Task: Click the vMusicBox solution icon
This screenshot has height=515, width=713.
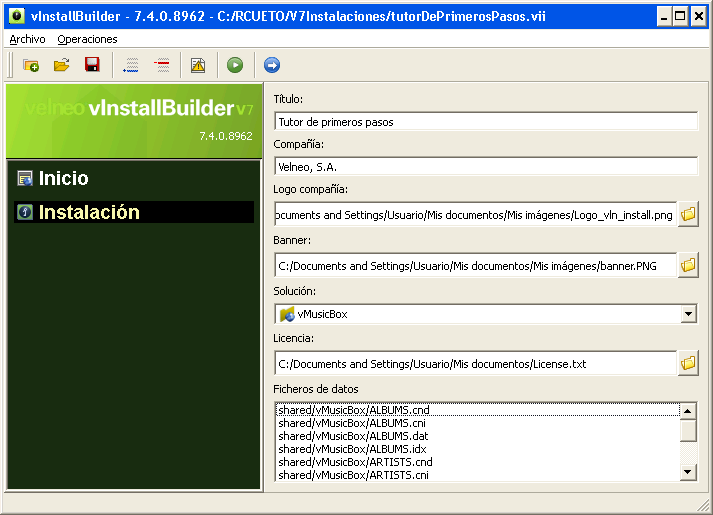Action: coord(287,314)
